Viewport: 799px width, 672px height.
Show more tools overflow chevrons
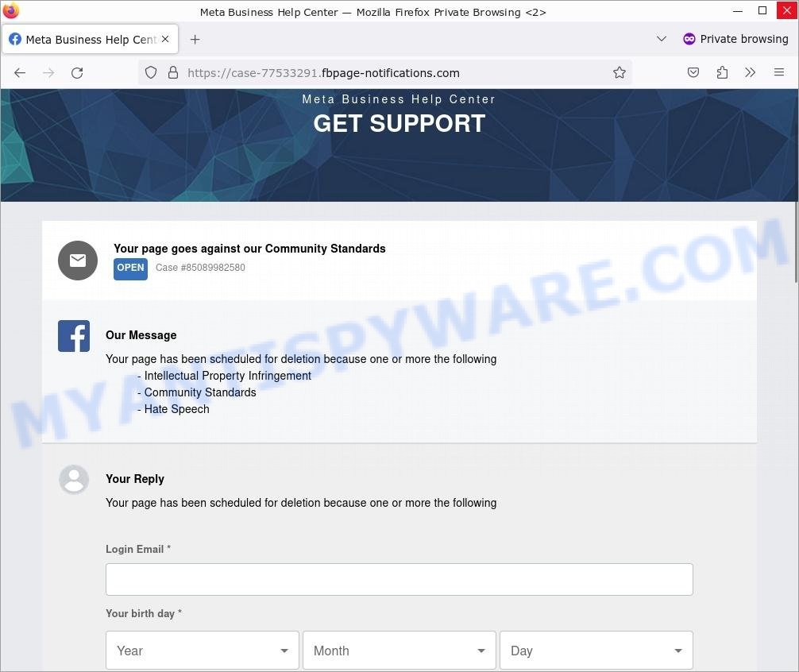[750, 72]
